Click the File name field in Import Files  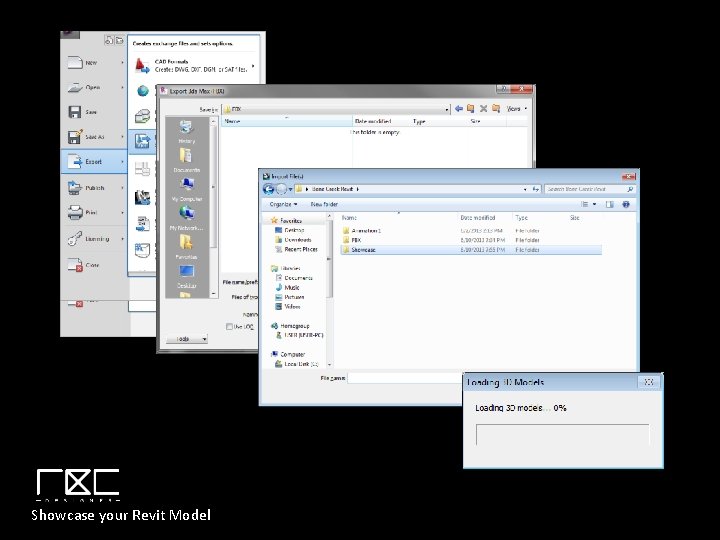[405, 378]
